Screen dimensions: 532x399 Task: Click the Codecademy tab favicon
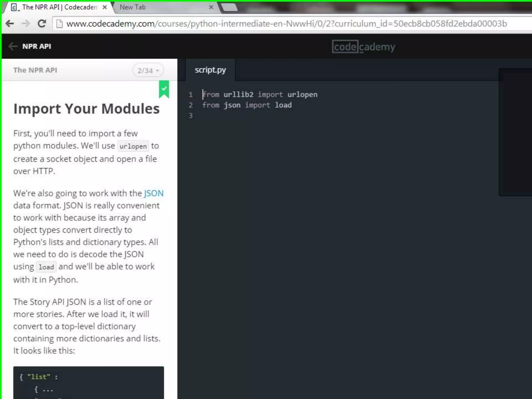pos(15,7)
